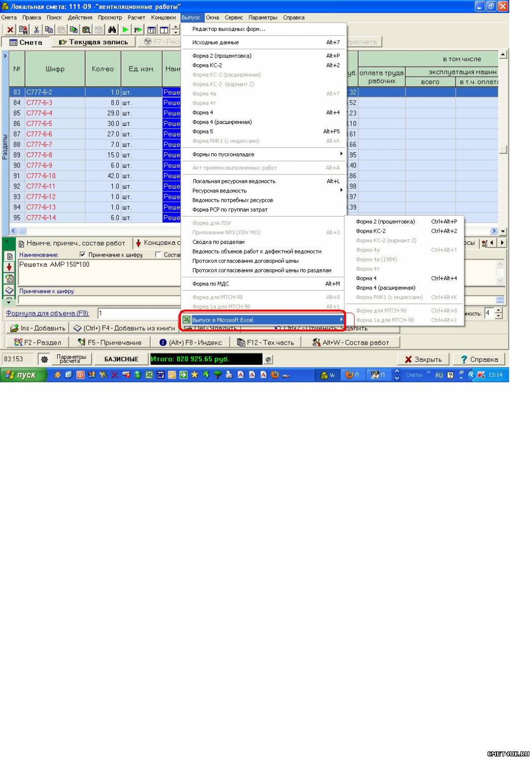Toggle Примечание к шифру checkbox
The width and height of the screenshot is (532, 759).
(82, 255)
